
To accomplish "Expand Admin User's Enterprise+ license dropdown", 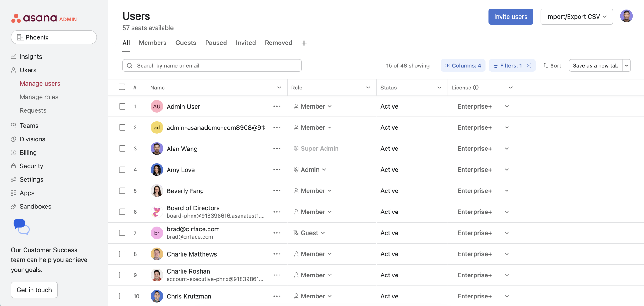I will pos(507,106).
